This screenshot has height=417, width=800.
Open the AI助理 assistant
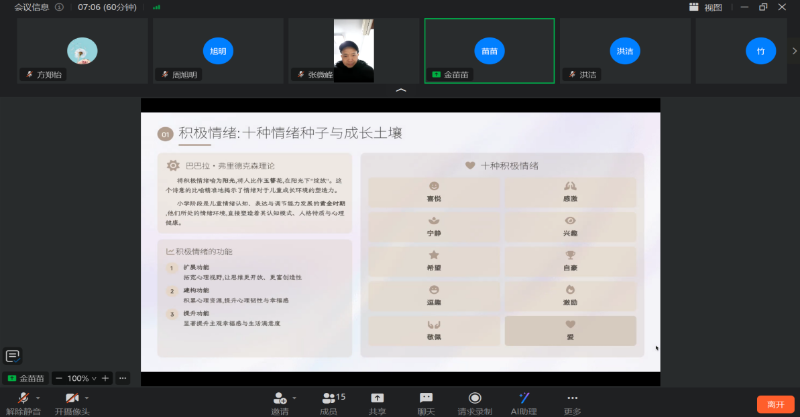[x=524, y=400]
